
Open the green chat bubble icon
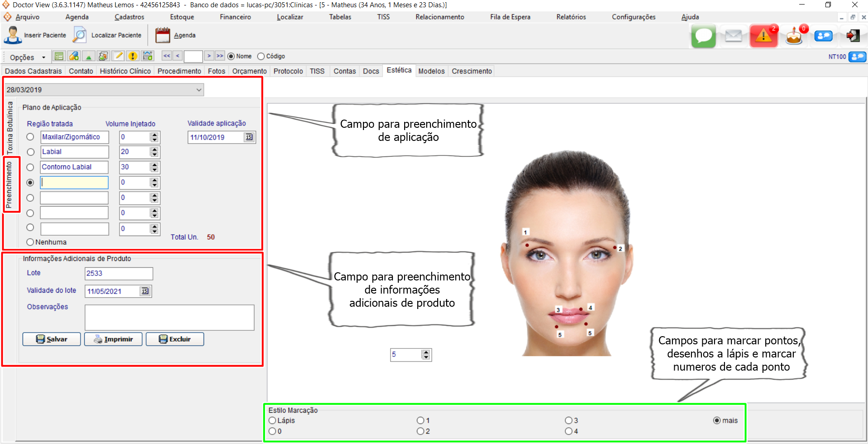(703, 36)
